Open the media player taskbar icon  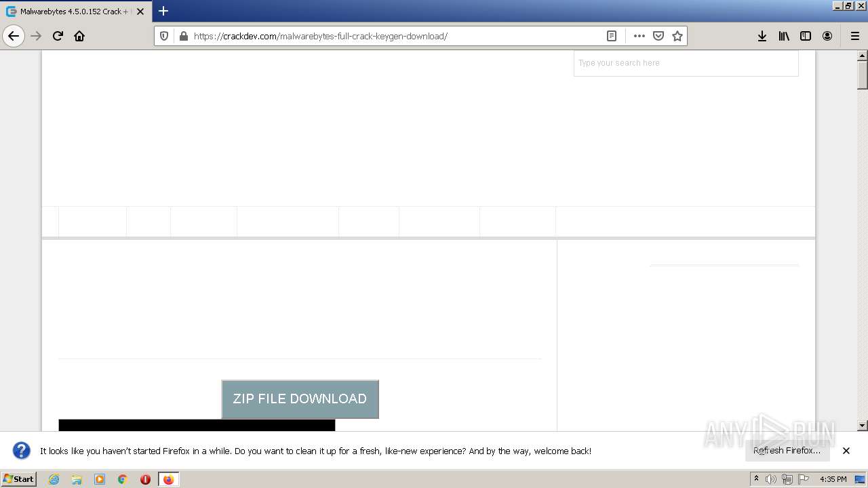tap(100, 479)
